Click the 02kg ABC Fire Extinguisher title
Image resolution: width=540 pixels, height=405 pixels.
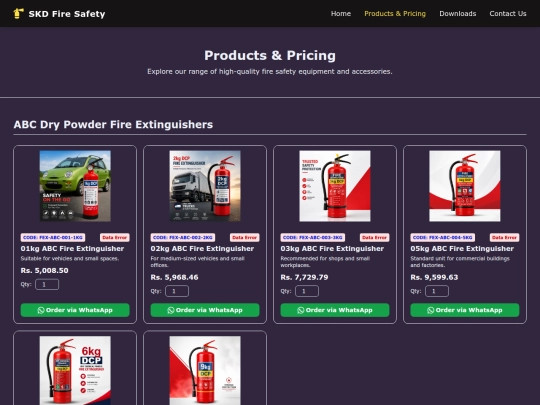tap(202, 249)
